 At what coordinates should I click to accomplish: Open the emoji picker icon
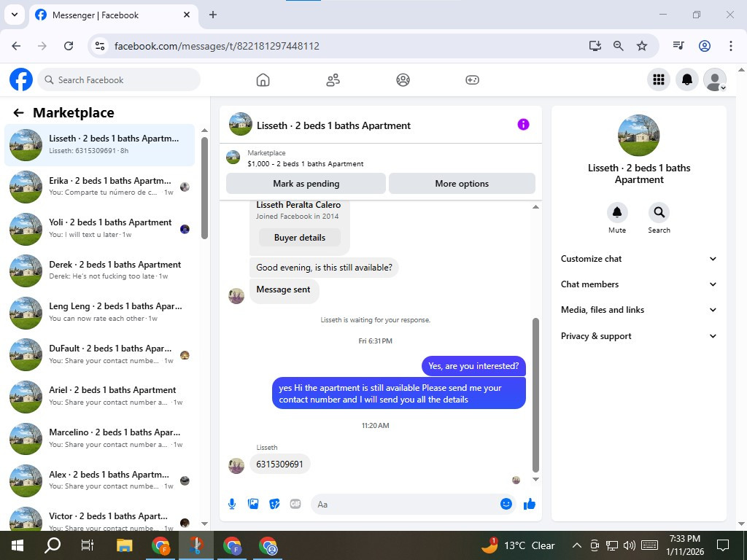pyautogui.click(x=506, y=504)
